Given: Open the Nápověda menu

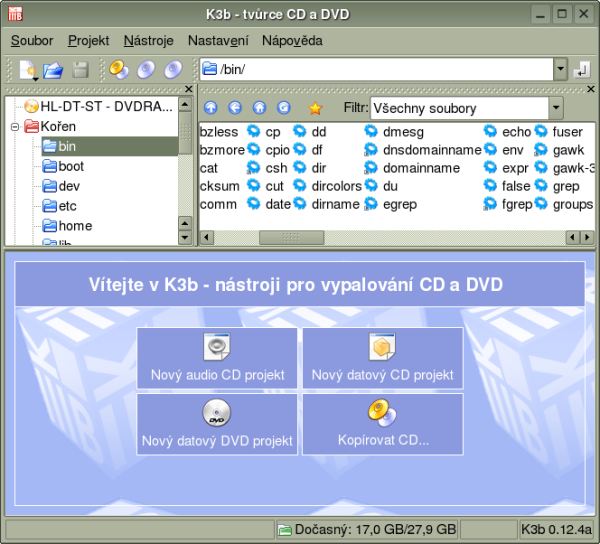Looking at the screenshot, I should 292,41.
